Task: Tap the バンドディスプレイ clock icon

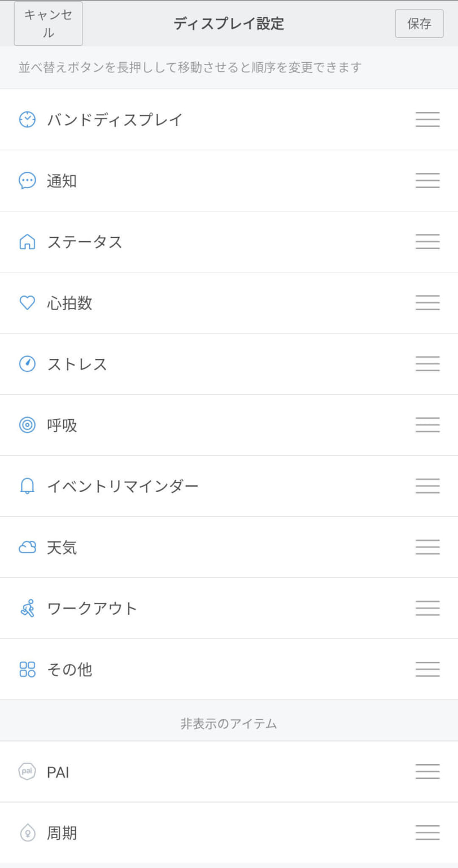Action: (27, 120)
